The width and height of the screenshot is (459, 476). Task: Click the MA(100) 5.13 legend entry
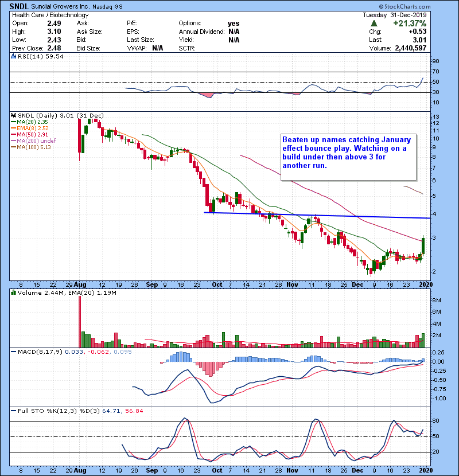pos(32,147)
